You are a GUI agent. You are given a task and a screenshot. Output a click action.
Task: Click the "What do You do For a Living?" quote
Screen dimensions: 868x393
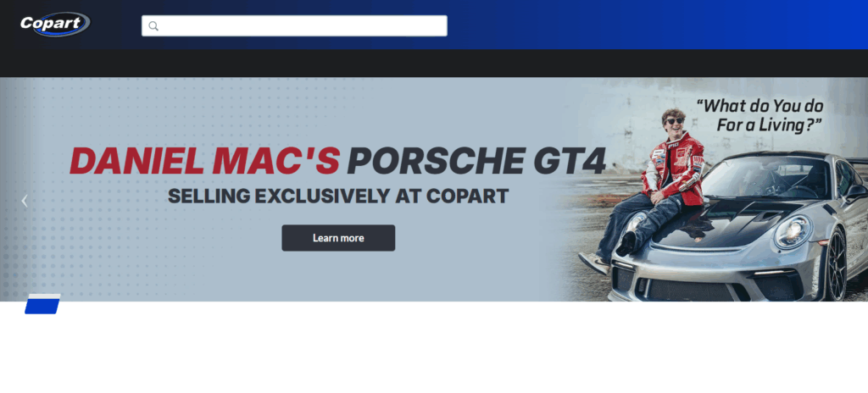(x=760, y=115)
